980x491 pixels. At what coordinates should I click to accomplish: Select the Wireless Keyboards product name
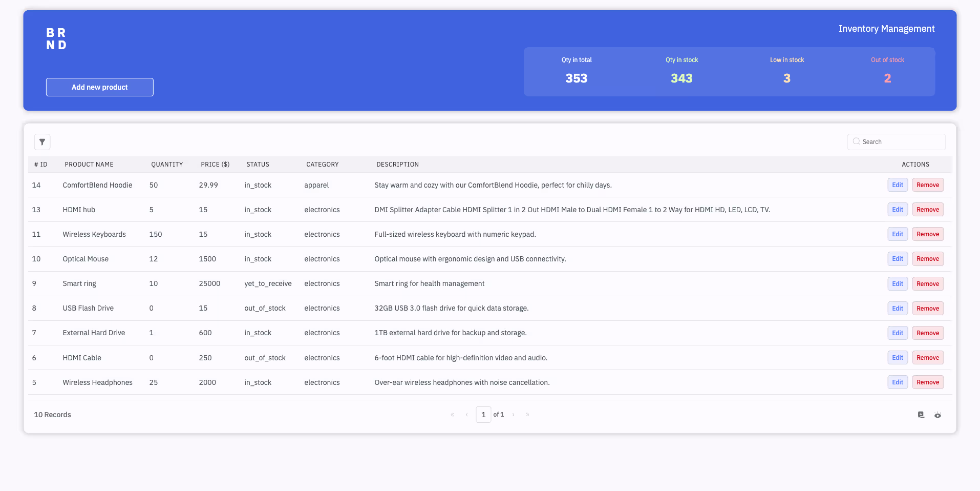(x=94, y=234)
